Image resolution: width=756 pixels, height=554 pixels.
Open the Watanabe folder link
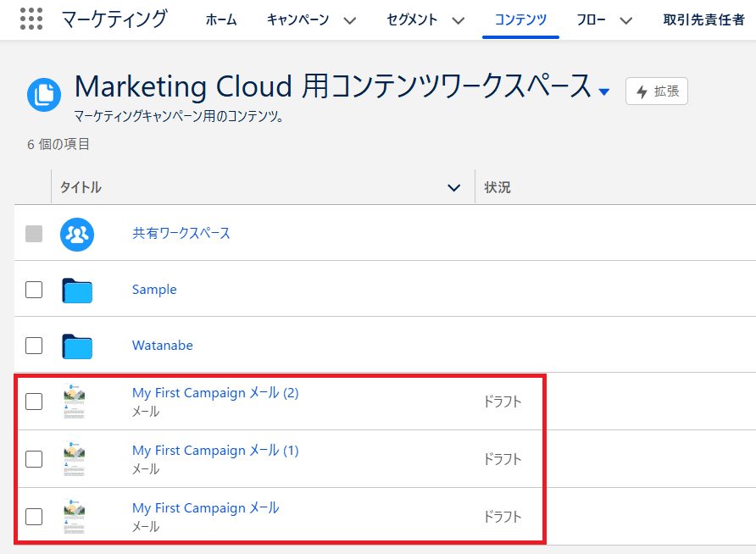[x=163, y=346]
